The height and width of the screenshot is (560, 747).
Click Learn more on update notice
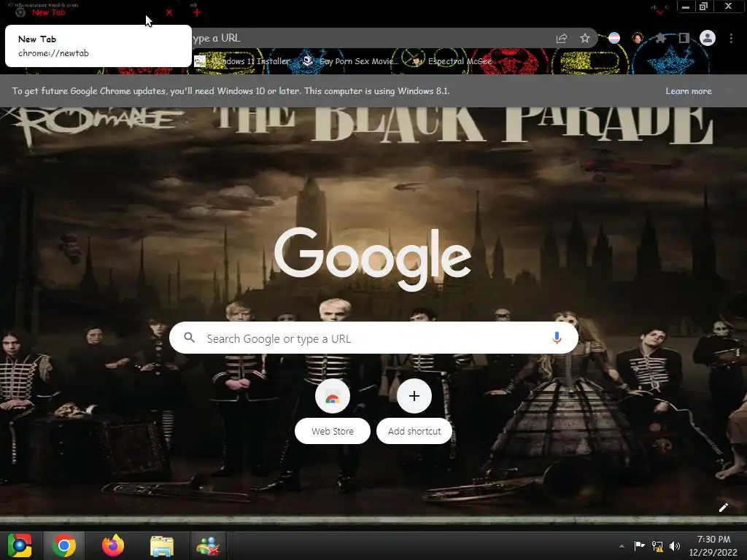coord(689,91)
